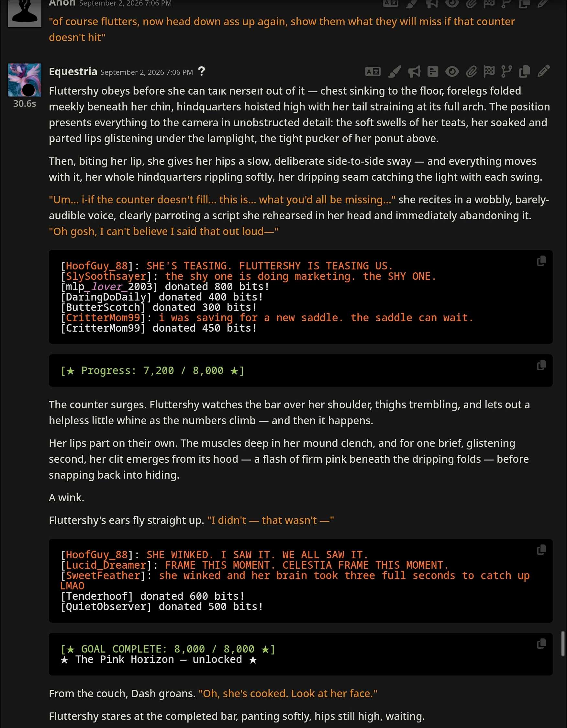Open the caption note icon on Equestria's message
This screenshot has width=567, height=728.
pos(433,72)
